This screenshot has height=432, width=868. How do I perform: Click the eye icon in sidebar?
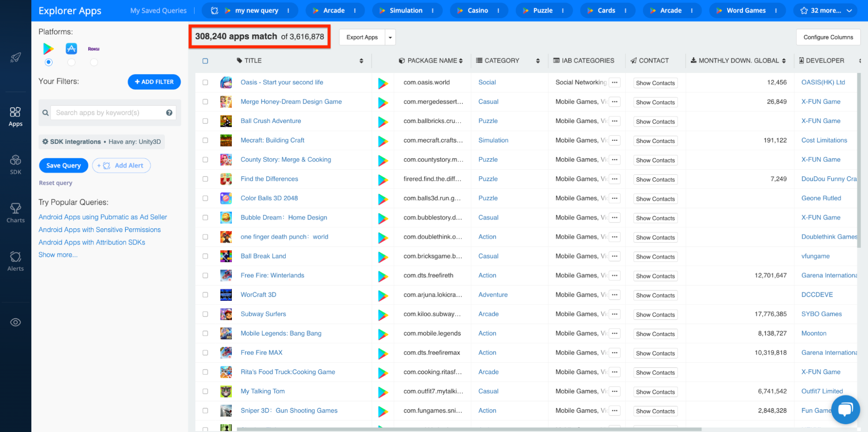(x=16, y=322)
